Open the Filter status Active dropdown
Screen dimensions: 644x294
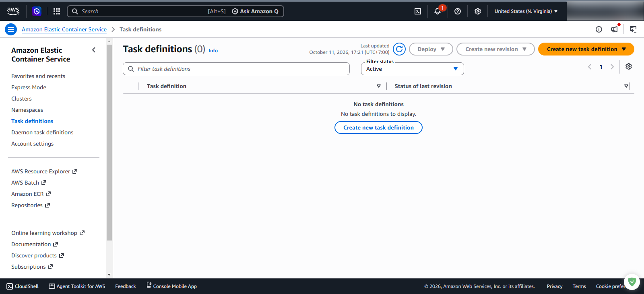coord(413,69)
